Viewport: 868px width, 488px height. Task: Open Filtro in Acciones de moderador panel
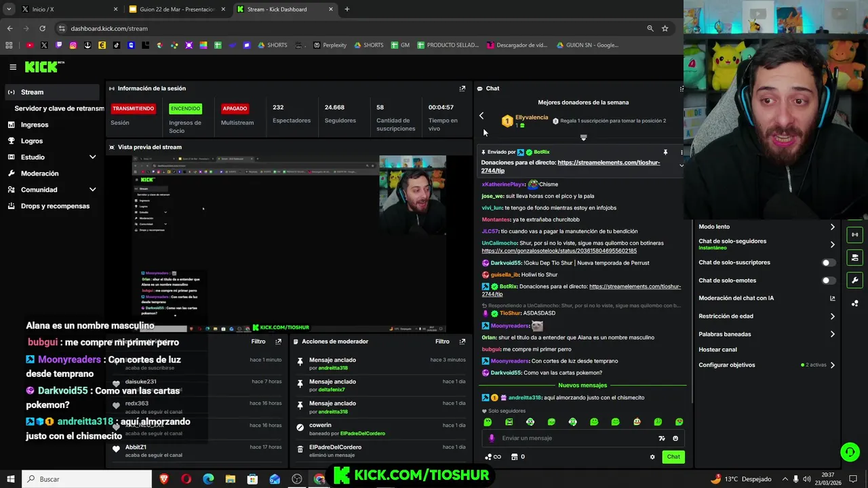click(x=442, y=342)
